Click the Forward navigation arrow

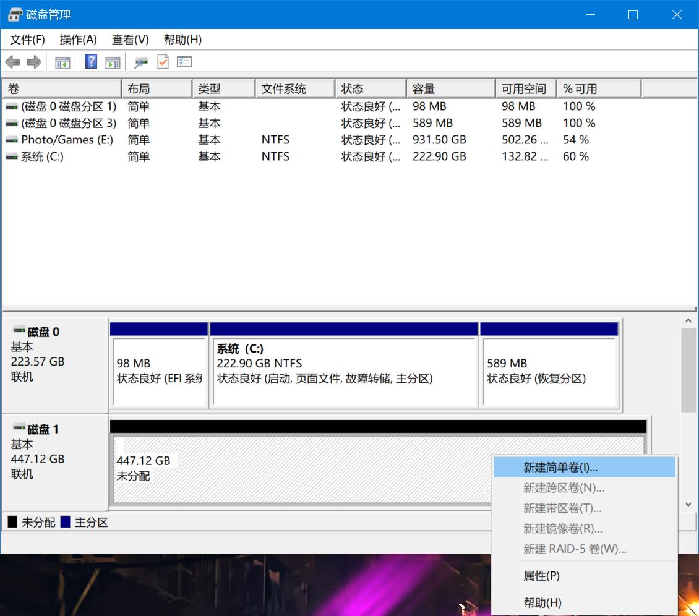pos(34,61)
